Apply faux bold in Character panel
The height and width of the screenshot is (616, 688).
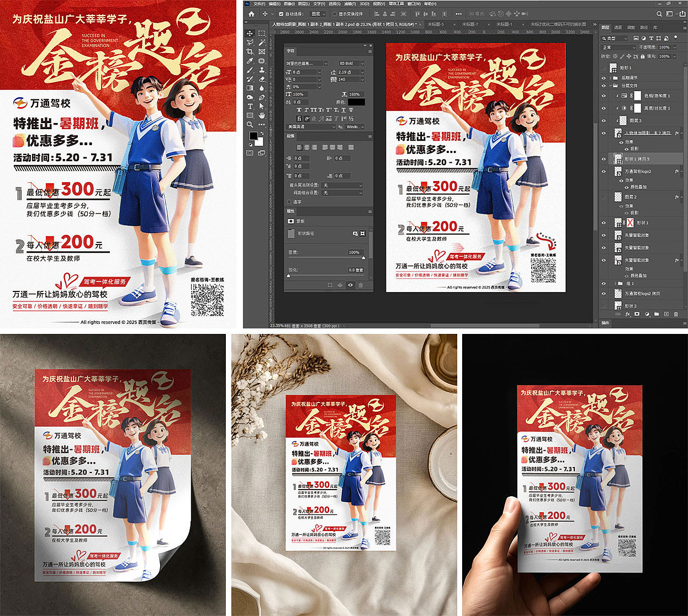click(x=299, y=110)
